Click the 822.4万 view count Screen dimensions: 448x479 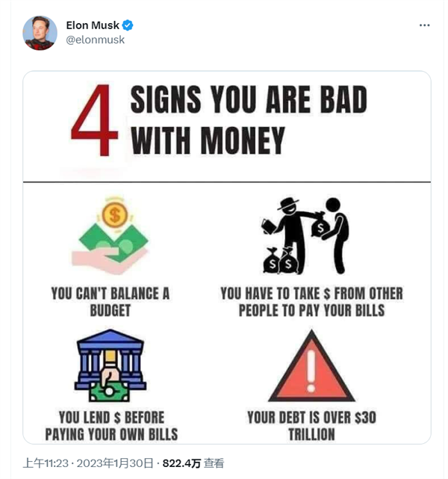181,463
